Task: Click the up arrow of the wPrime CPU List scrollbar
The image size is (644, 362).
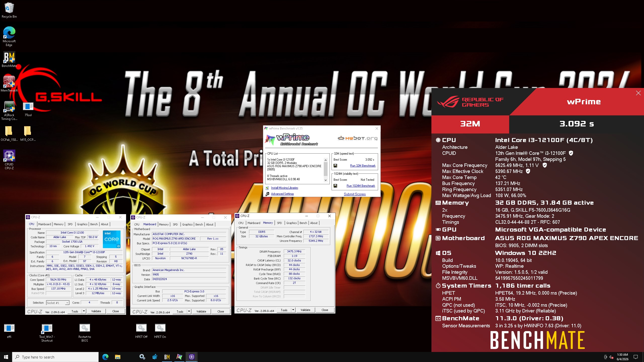Action: tap(326, 160)
